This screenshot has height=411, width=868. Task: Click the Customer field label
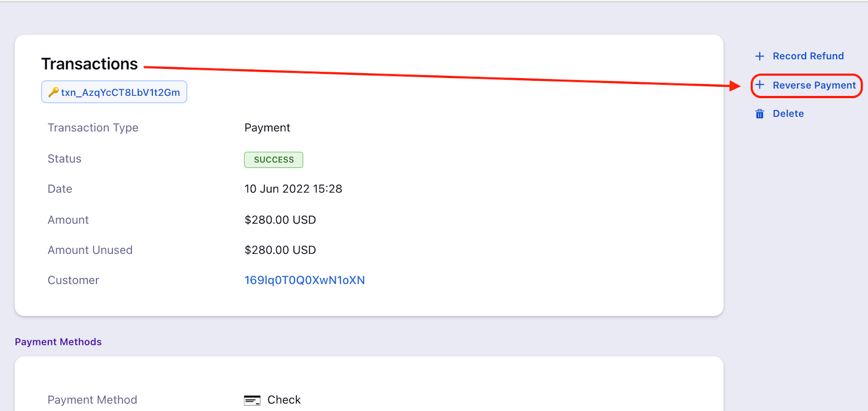(73, 280)
